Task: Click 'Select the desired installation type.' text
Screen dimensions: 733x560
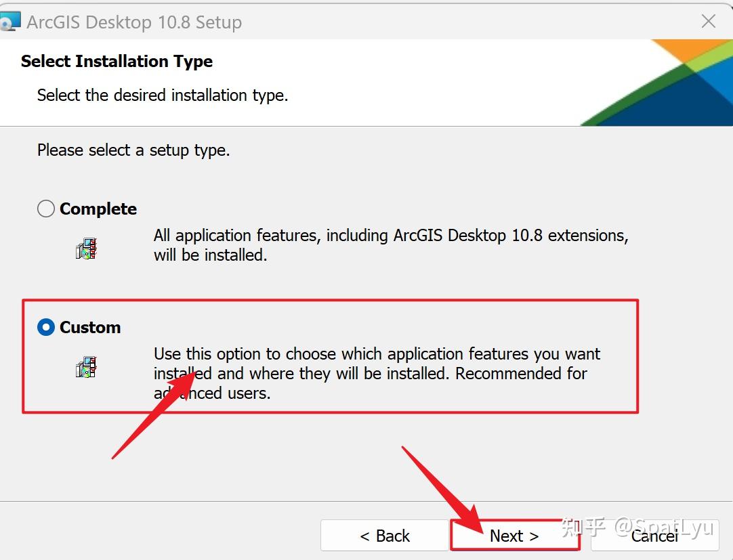Action: pyautogui.click(x=163, y=95)
